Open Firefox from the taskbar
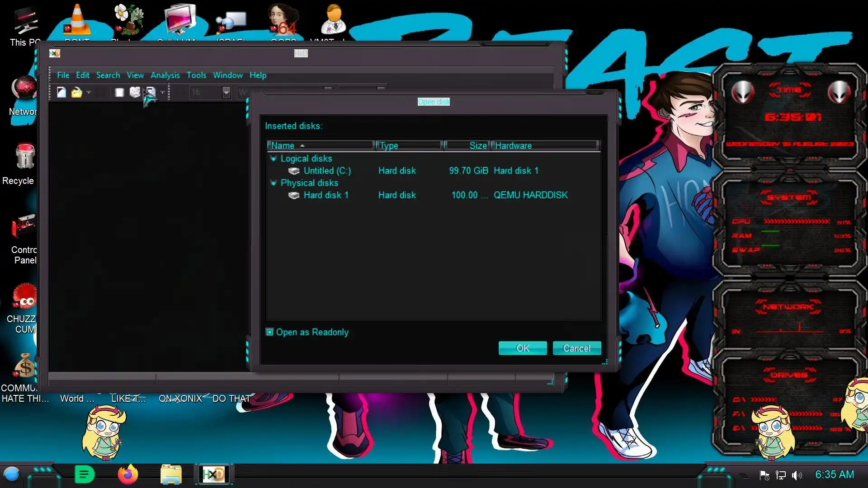Viewport: 868px width, 488px height. point(128,474)
